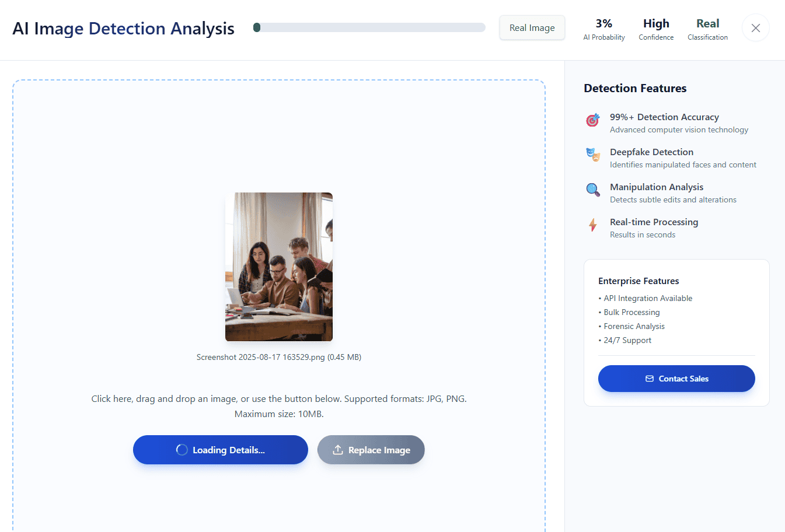785x532 pixels.
Task: Contact Sales via the blue button
Action: 676,379
